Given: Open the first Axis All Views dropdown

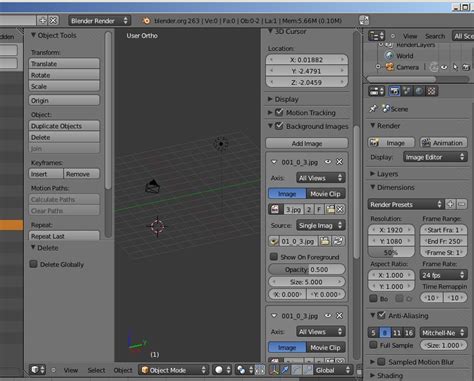Looking at the screenshot, I should coord(320,178).
